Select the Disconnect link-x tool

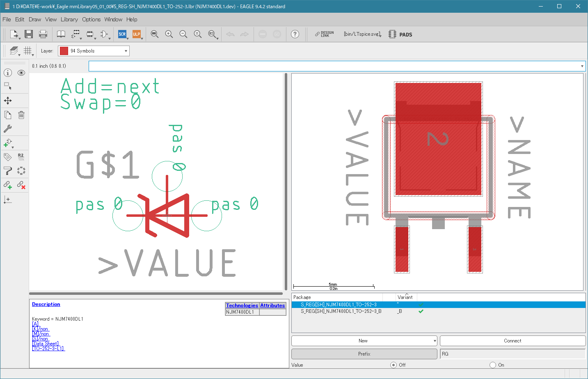click(21, 185)
